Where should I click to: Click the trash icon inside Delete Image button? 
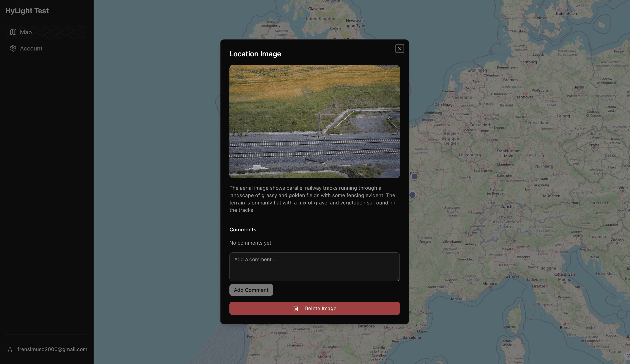point(296,308)
